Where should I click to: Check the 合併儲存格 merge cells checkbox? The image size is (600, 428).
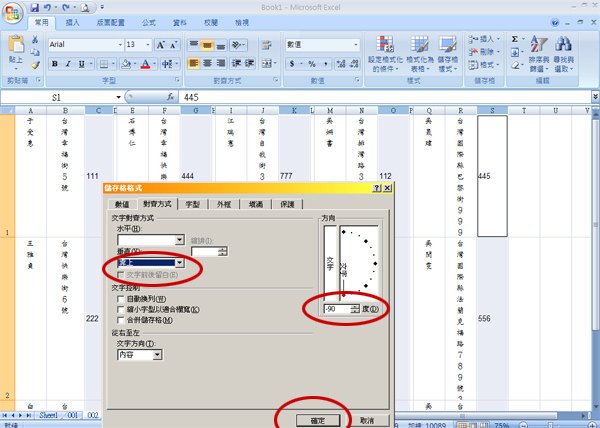[121, 320]
